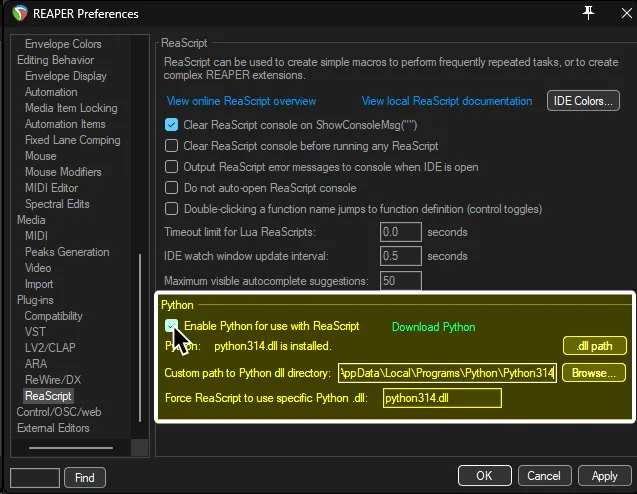Browse for Python dll directory
Viewport: 637px width, 494px height.
(594, 373)
